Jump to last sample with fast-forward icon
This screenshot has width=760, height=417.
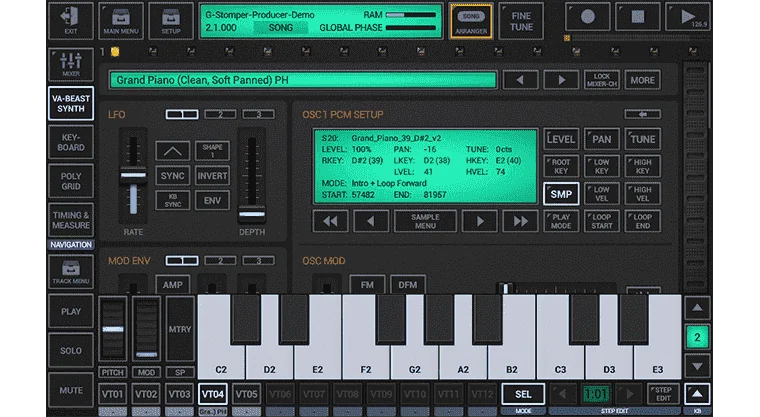pos(521,221)
